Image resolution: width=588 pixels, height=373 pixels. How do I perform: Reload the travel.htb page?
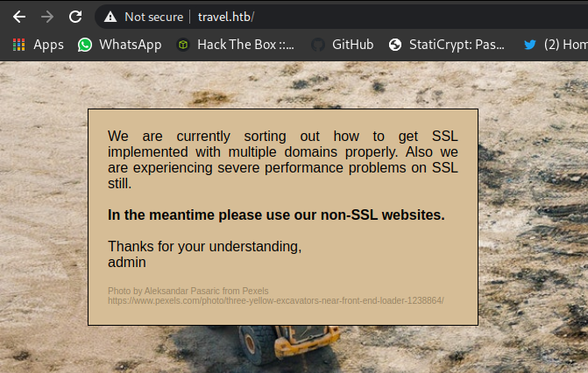click(x=75, y=17)
